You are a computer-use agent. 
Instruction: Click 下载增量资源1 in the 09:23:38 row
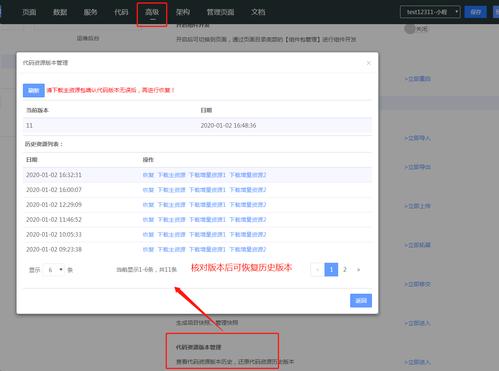[207, 249]
